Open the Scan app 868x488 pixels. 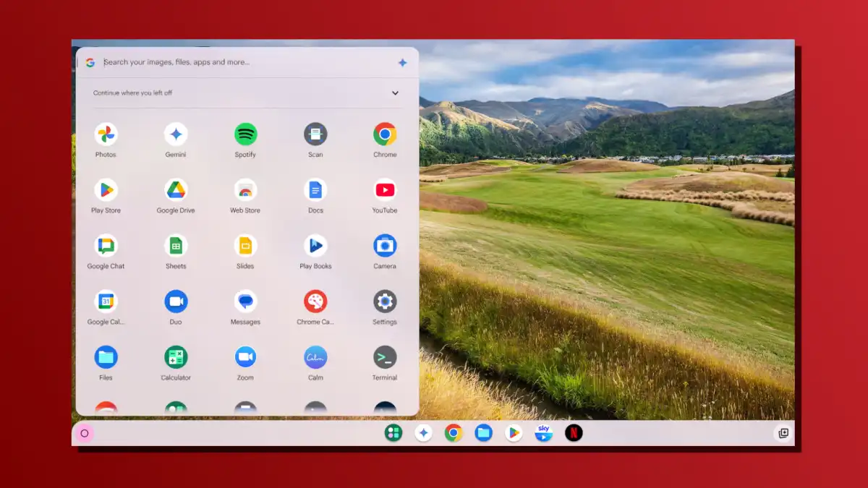click(x=315, y=134)
